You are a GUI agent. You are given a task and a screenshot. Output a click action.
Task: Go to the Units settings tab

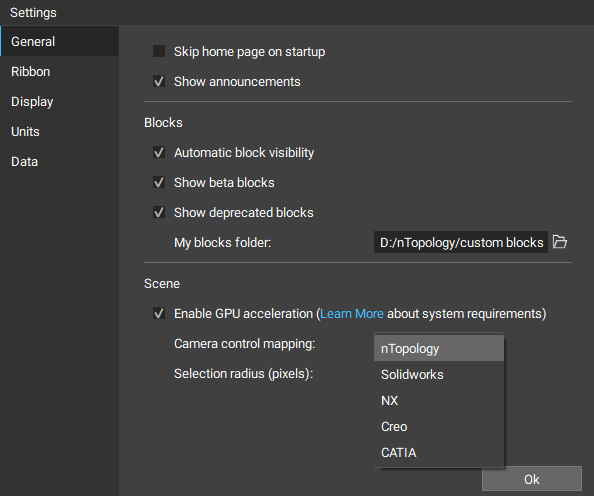pyautogui.click(x=59, y=131)
